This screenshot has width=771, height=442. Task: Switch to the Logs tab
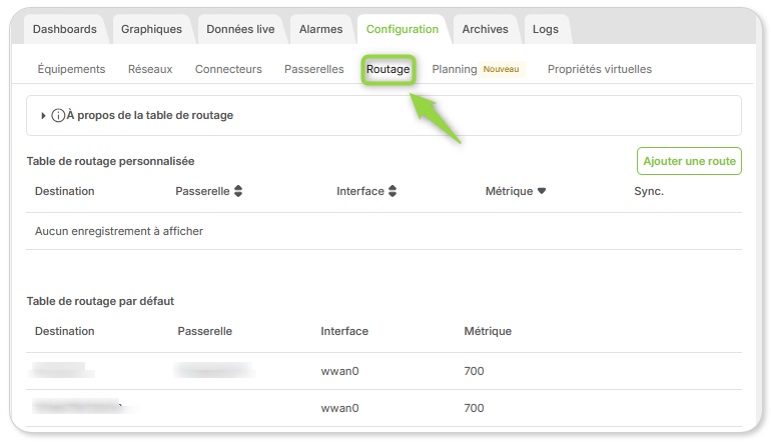point(545,29)
